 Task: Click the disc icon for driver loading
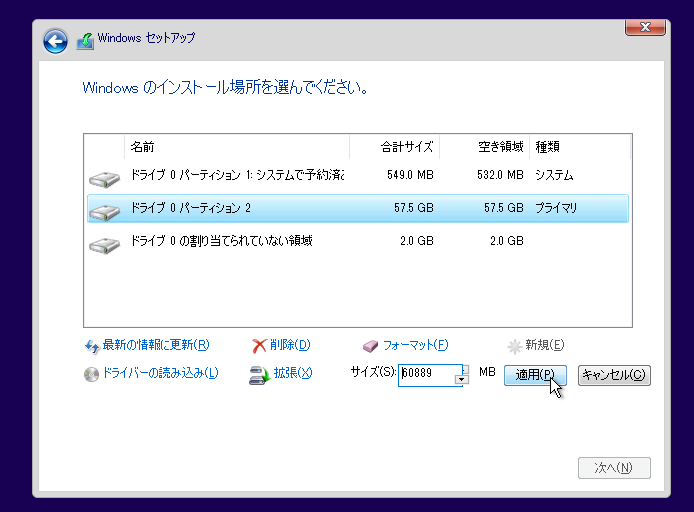pos(91,374)
